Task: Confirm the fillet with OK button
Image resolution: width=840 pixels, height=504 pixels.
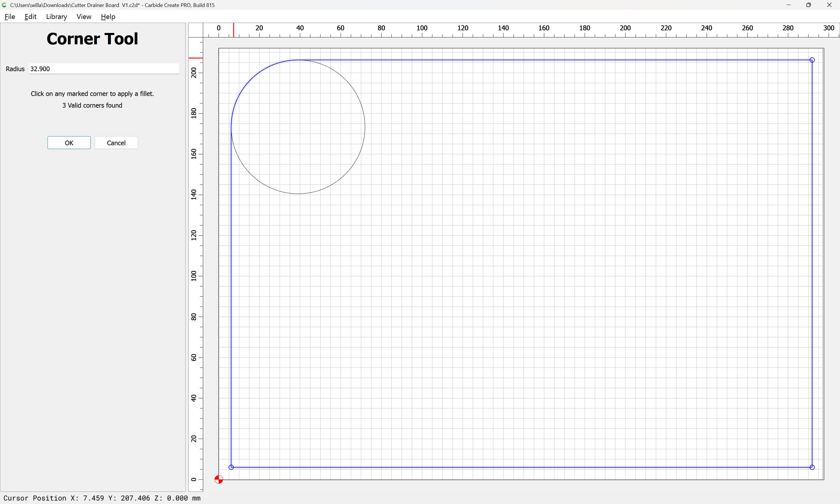Action: [x=69, y=143]
